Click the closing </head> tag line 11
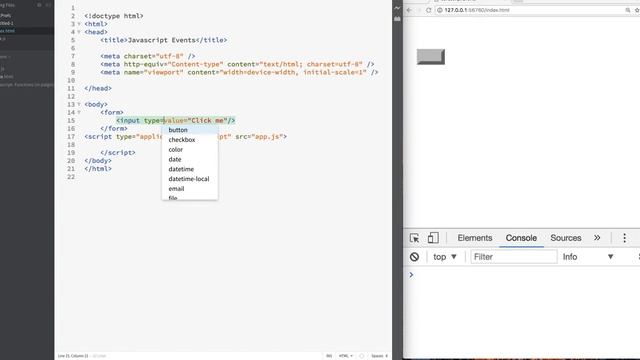Screen dimensions: 640x360 pyautogui.click(x=98, y=88)
